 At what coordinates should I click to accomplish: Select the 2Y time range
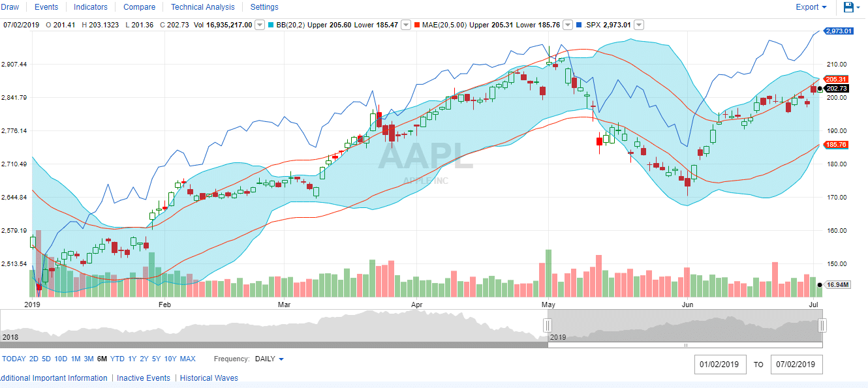pyautogui.click(x=144, y=359)
